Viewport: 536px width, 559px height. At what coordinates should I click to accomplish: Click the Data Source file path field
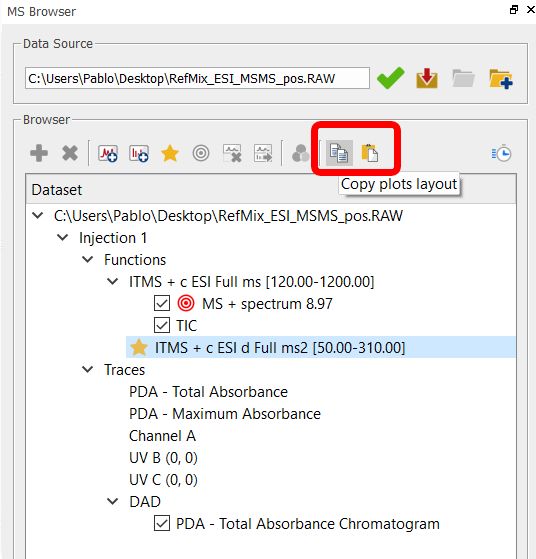click(197, 78)
